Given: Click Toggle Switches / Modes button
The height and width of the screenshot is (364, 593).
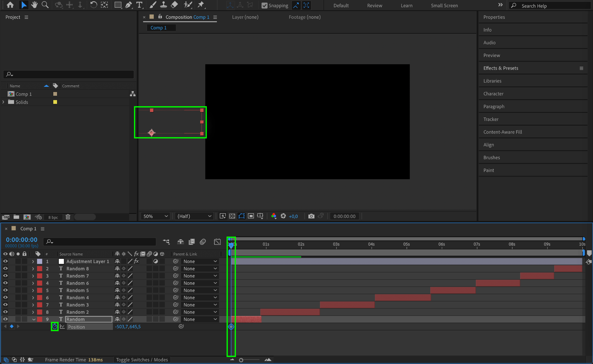Looking at the screenshot, I should [x=142, y=360].
